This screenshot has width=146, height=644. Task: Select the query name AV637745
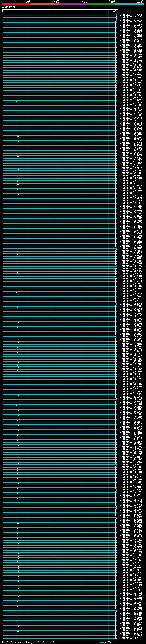click(8, 7)
